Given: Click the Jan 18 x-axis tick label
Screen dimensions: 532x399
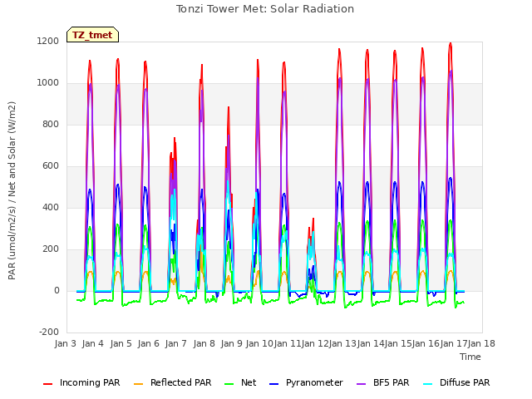Looking at the screenshot, I should 481,343.
